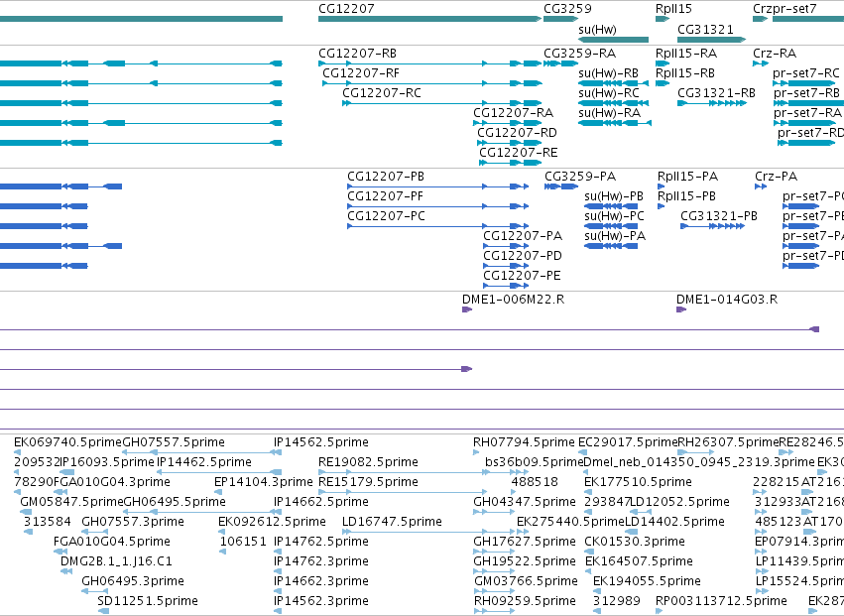Select the CG12207-PC protein label

(386, 216)
